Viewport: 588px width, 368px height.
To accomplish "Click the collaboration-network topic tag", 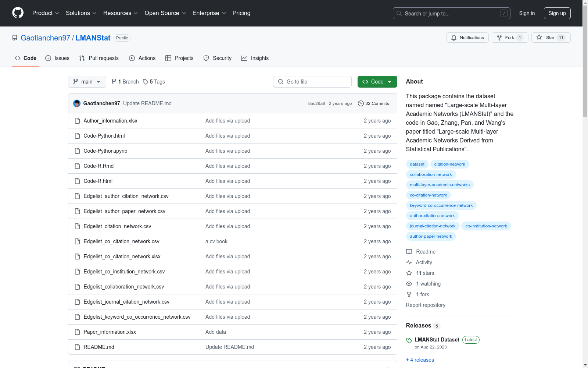I will 431,174.
